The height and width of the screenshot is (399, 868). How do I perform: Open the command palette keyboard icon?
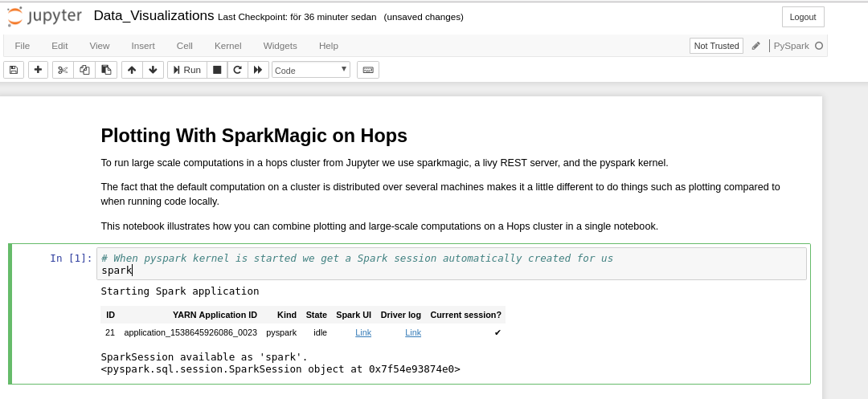click(368, 70)
